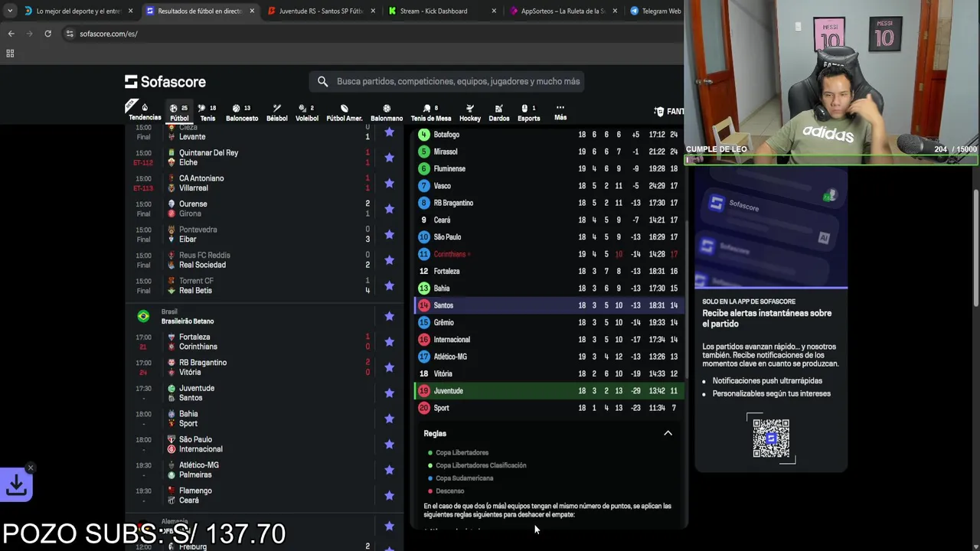This screenshot has width=980, height=551.
Task: Go to the Voleibol section
Action: tap(307, 112)
